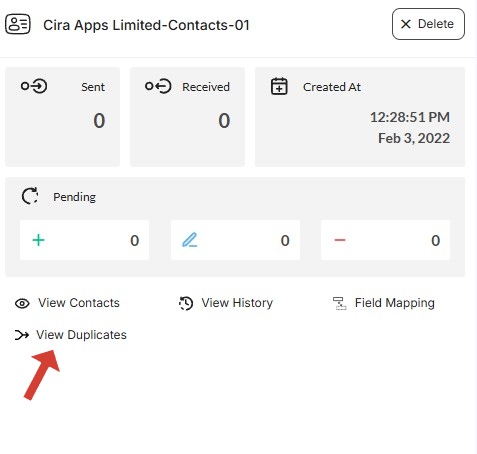
Task: Select the Received arrow icon
Action: tap(158, 86)
